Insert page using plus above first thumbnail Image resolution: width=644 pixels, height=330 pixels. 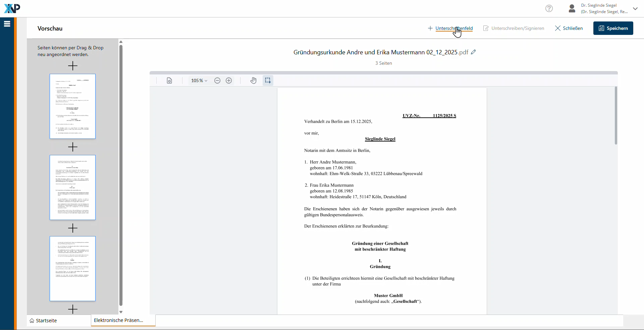click(x=72, y=66)
